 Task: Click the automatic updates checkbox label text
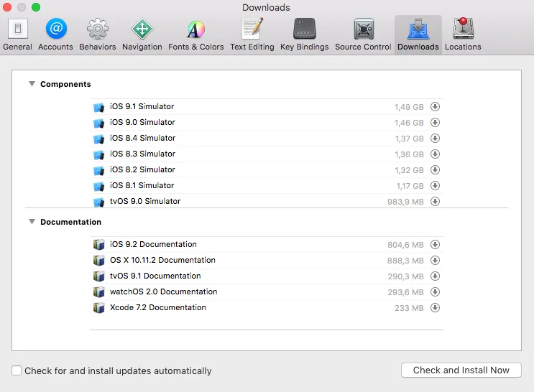(x=118, y=370)
